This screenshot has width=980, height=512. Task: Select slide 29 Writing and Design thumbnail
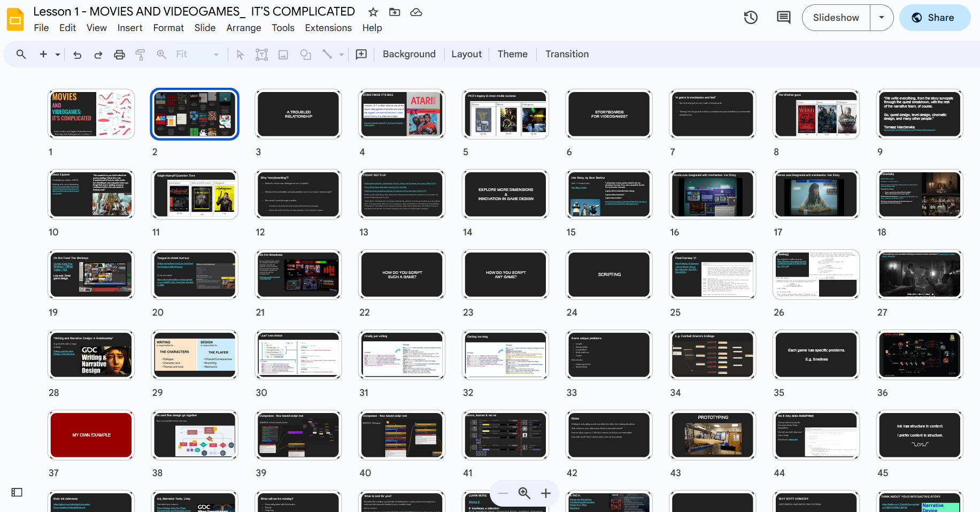pos(195,355)
